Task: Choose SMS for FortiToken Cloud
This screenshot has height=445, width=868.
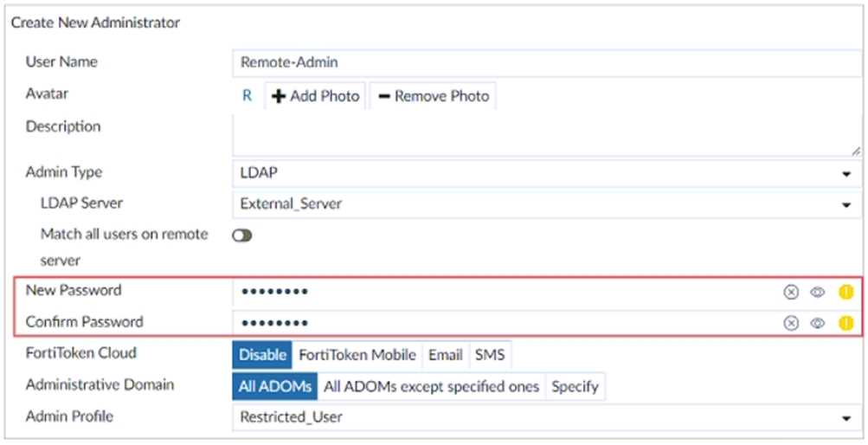Action: point(489,355)
